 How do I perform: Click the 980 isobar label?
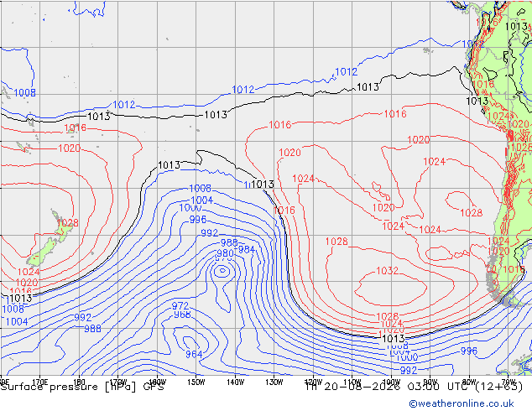225,253
